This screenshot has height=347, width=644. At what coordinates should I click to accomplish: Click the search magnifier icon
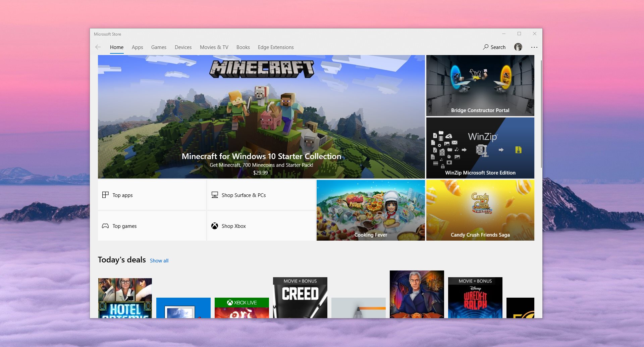click(486, 47)
